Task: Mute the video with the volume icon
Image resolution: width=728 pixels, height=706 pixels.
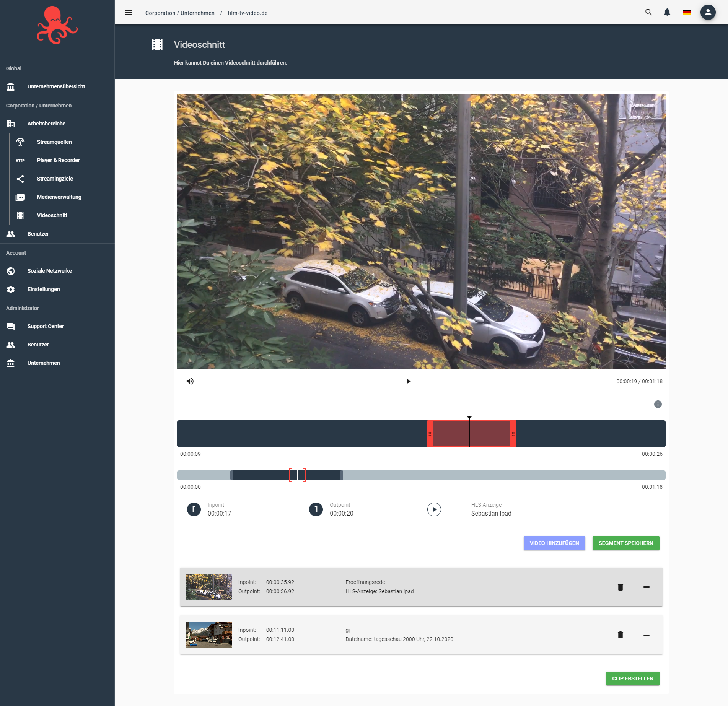Action: tap(190, 381)
